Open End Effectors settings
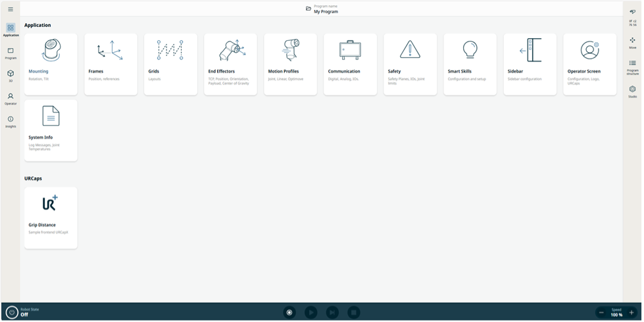Screen dimensions: 644x322 (x=230, y=64)
